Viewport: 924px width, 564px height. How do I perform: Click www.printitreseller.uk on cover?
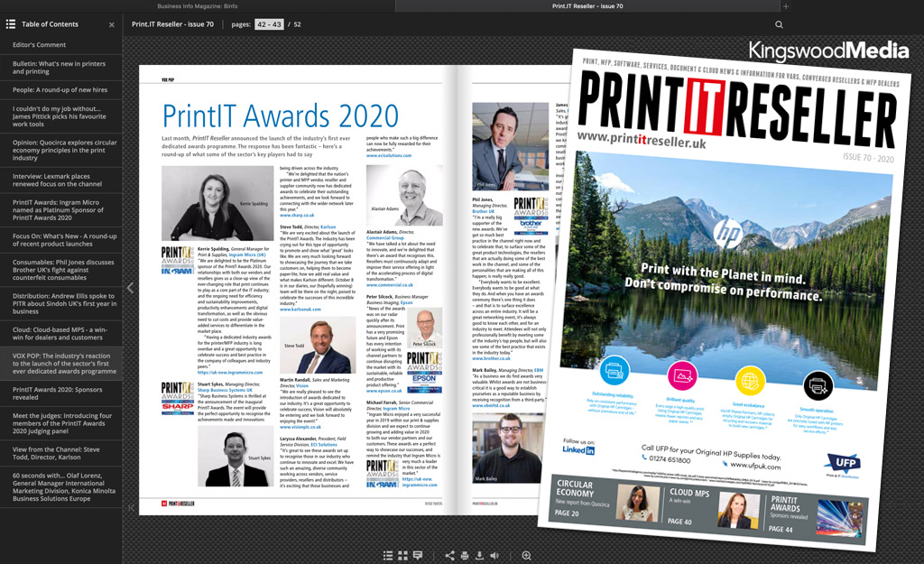642,140
